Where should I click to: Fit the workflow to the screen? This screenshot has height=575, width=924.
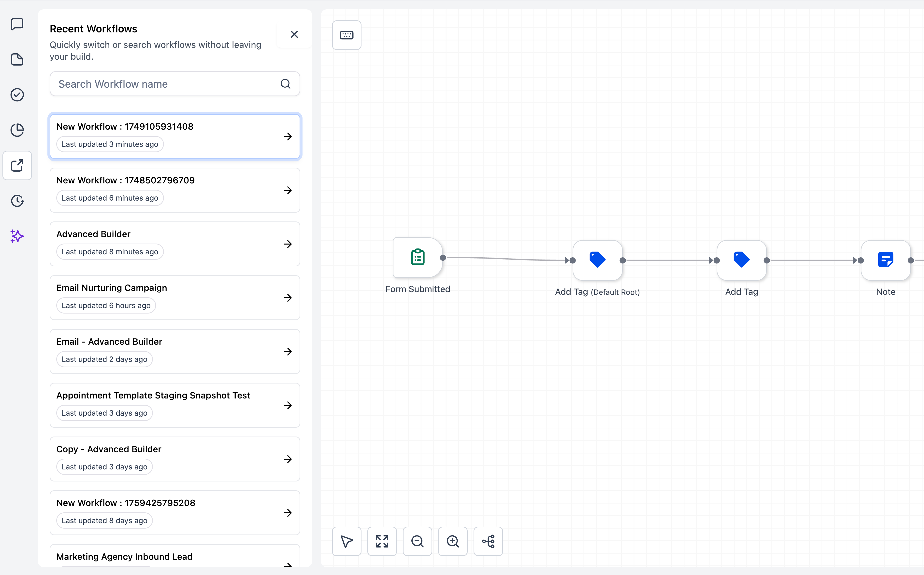tap(382, 541)
